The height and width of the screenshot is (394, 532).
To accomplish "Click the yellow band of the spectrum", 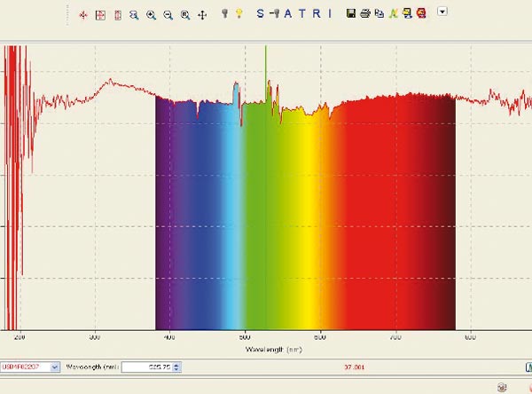I will 306,222.
